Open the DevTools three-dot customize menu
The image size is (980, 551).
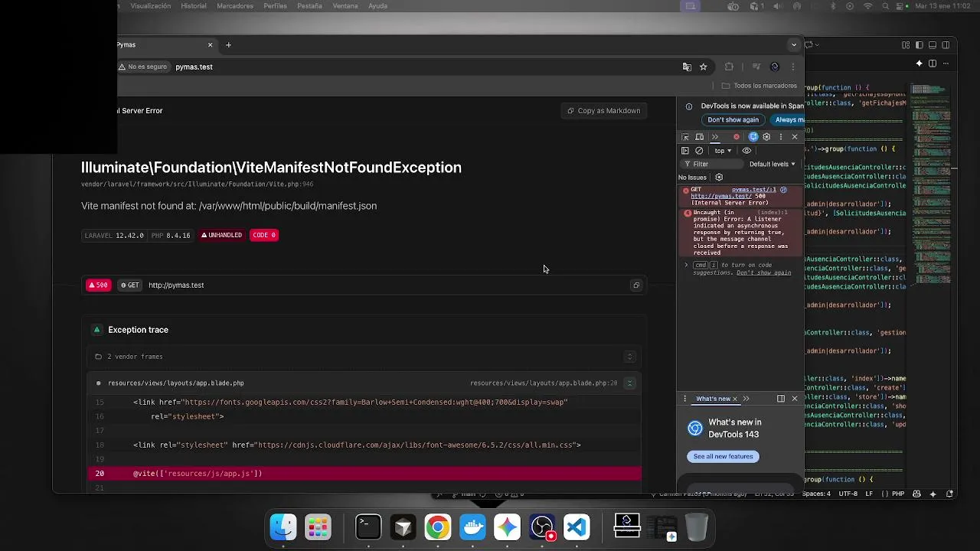(x=781, y=137)
